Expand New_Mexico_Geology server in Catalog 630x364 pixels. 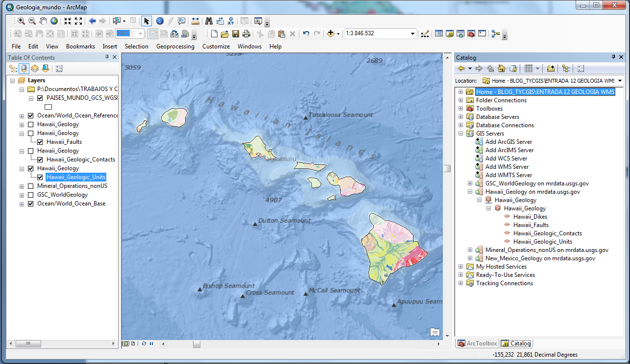(470, 258)
